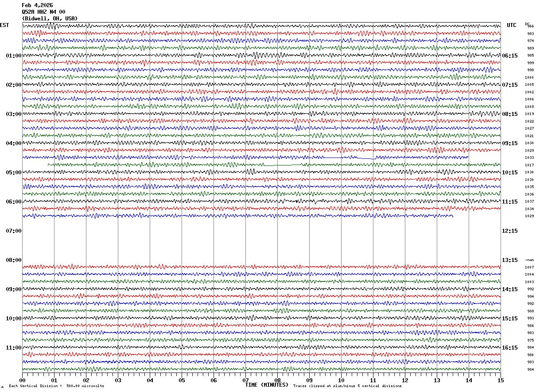Click minute tick "08" on the time axis
Image resolution: width=536 pixels, height=392 pixels.
pos(277,380)
